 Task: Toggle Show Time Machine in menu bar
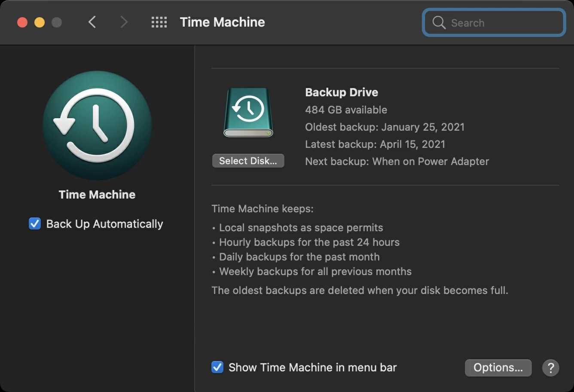(x=217, y=367)
